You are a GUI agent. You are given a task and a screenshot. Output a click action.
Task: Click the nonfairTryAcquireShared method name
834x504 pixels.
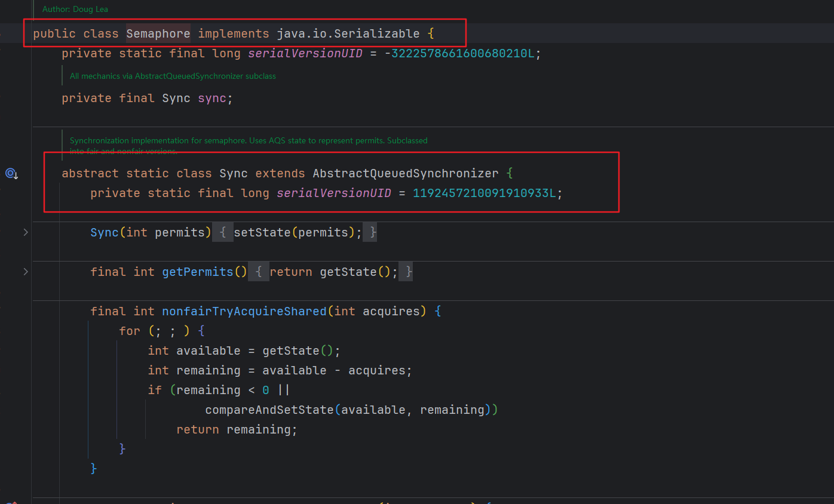[x=244, y=311]
